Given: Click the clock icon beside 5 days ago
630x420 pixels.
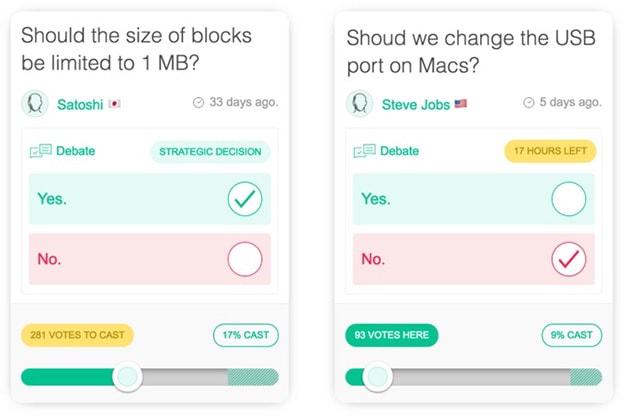Looking at the screenshot, I should (529, 102).
